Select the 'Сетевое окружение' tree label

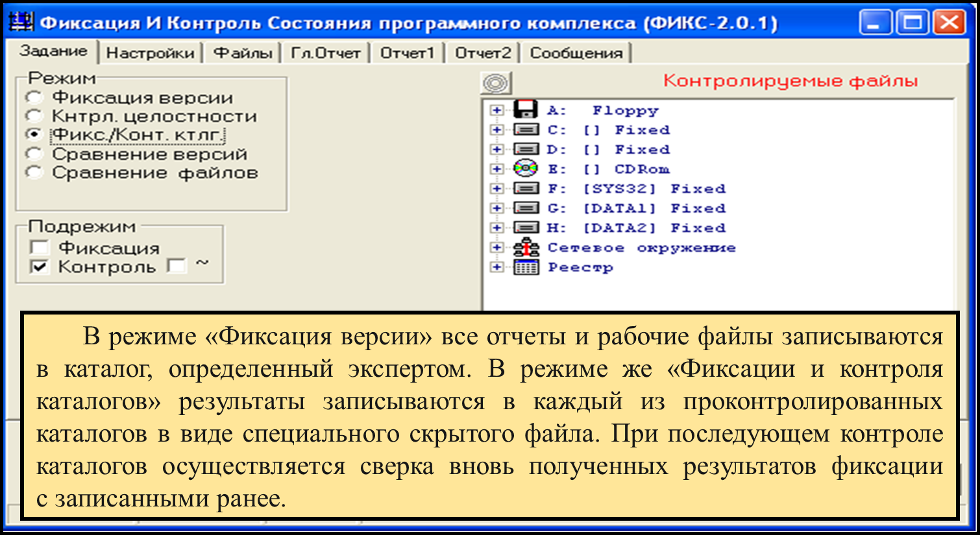point(641,247)
